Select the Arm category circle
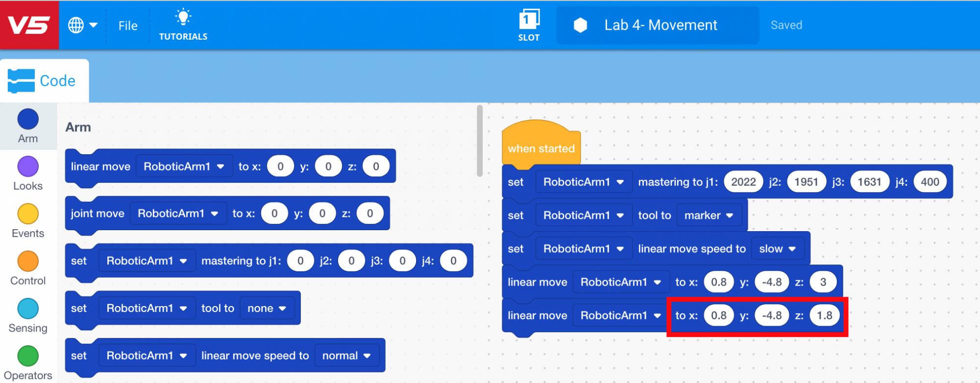 tap(28, 120)
